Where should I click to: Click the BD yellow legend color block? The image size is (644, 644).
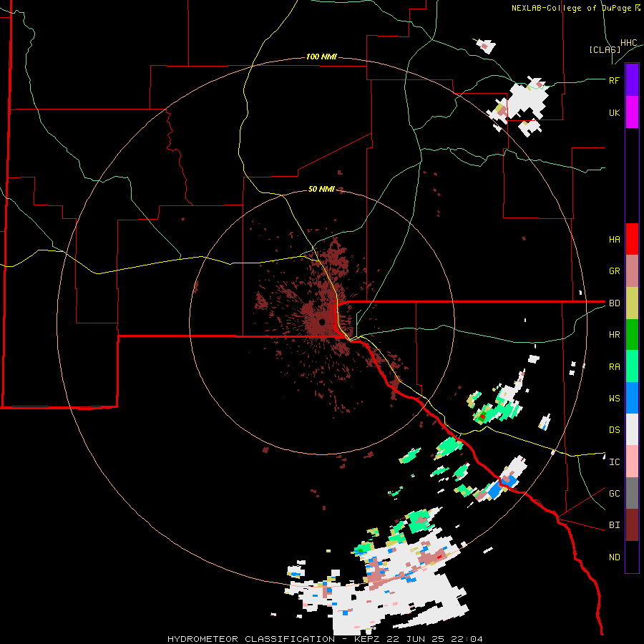pos(632,303)
